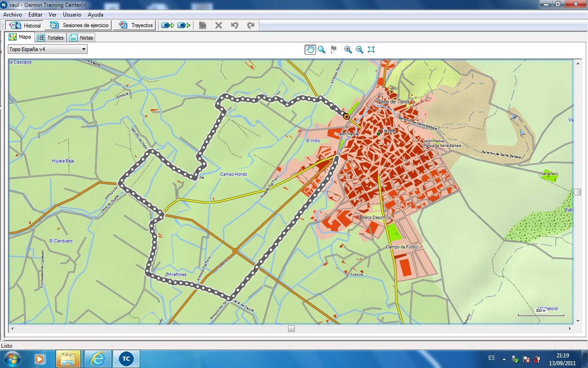Open the Windows Start menu
Screen dimensions: 588x368
[11, 358]
